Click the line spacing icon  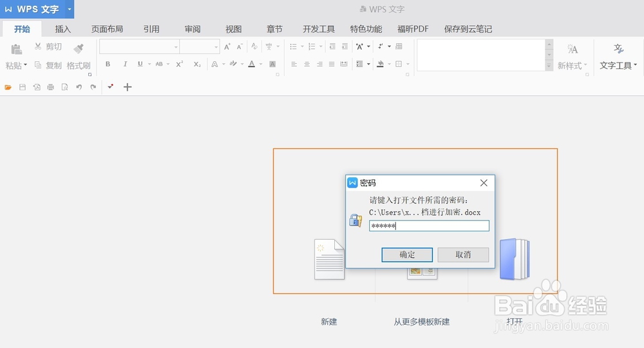click(x=359, y=64)
